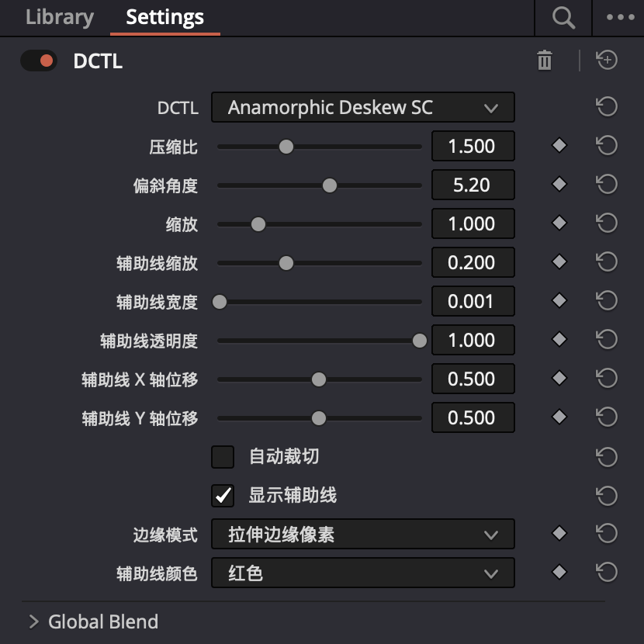The image size is (644, 644).
Task: Open the search in the inspector header
Action: coord(563,17)
